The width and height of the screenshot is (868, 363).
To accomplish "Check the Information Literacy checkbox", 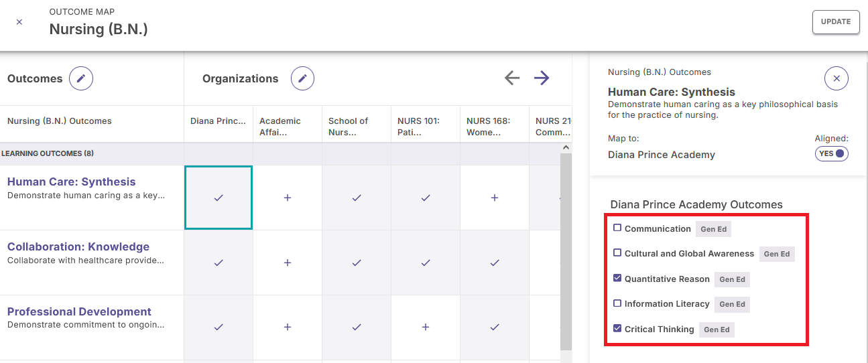I will click(x=617, y=303).
